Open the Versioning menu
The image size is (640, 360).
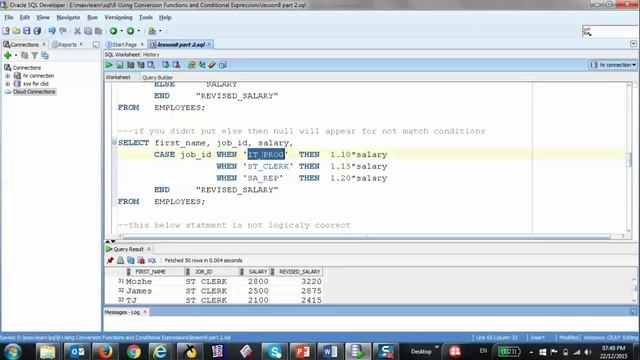point(118,18)
